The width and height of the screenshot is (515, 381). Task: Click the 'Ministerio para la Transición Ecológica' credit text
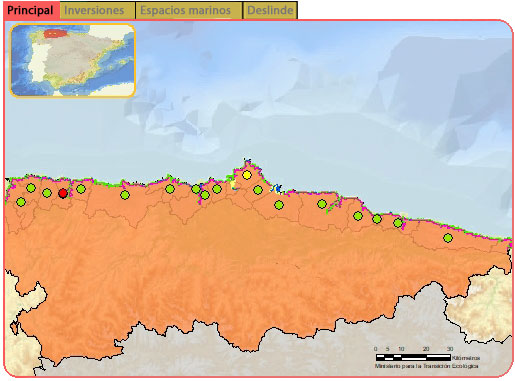427,366
